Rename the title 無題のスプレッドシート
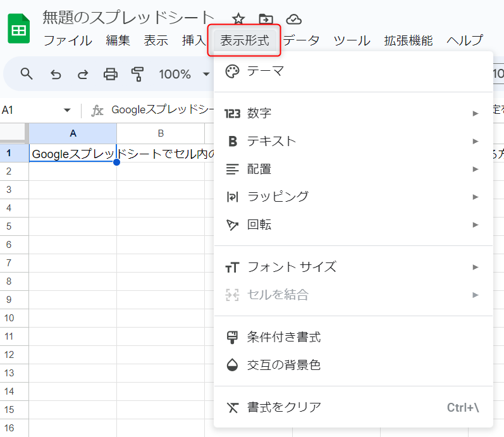Image resolution: width=504 pixels, height=437 pixels. coord(128,18)
